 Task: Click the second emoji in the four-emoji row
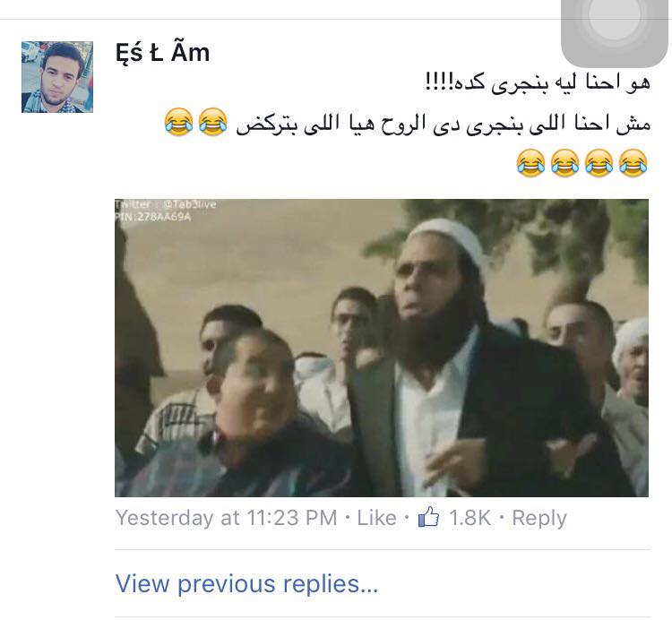click(x=564, y=163)
